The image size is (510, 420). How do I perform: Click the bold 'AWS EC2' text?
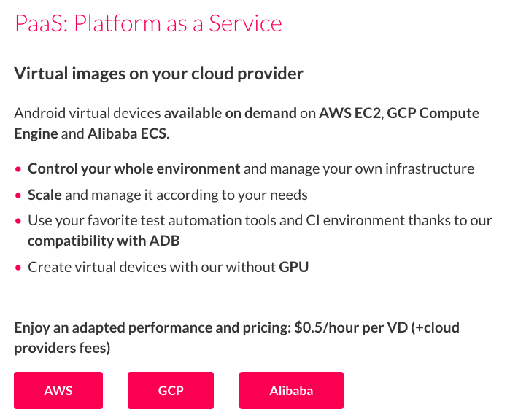tap(349, 113)
